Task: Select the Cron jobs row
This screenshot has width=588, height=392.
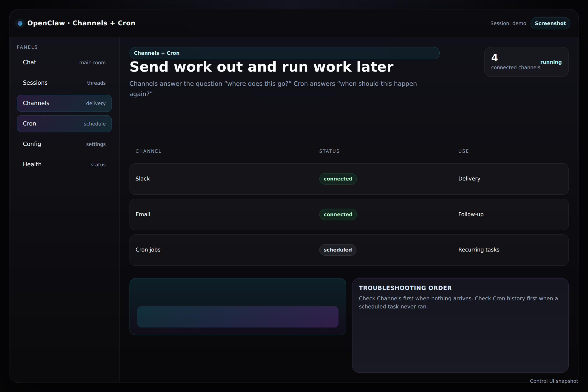Action: (349, 250)
